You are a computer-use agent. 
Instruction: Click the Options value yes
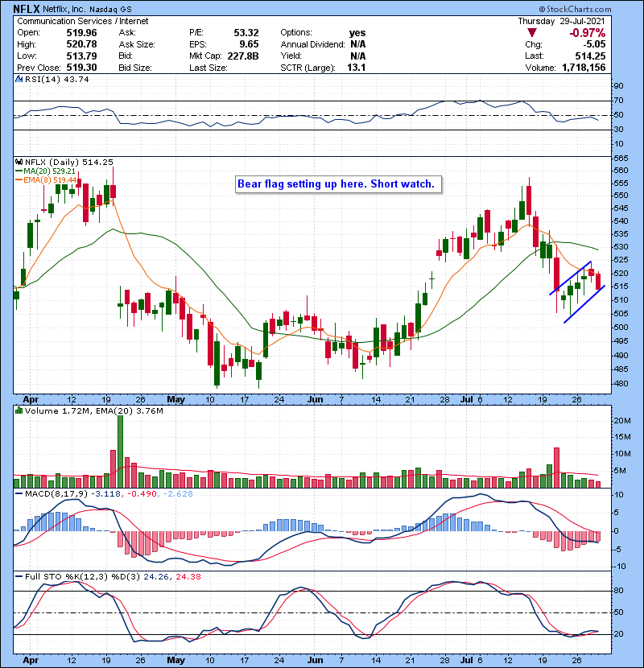click(x=357, y=33)
